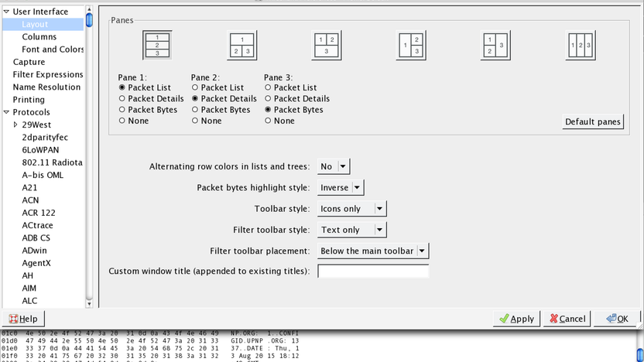This screenshot has height=362, width=644.
Task: Click the packet bytes pane scrollbar thumb
Action: [x=640, y=355]
